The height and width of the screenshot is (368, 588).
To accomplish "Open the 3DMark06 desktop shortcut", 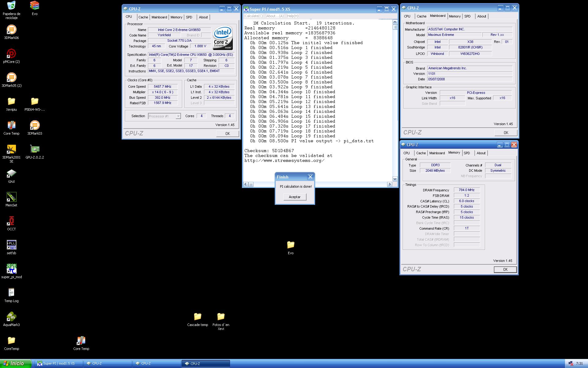I will [x=11, y=30].
